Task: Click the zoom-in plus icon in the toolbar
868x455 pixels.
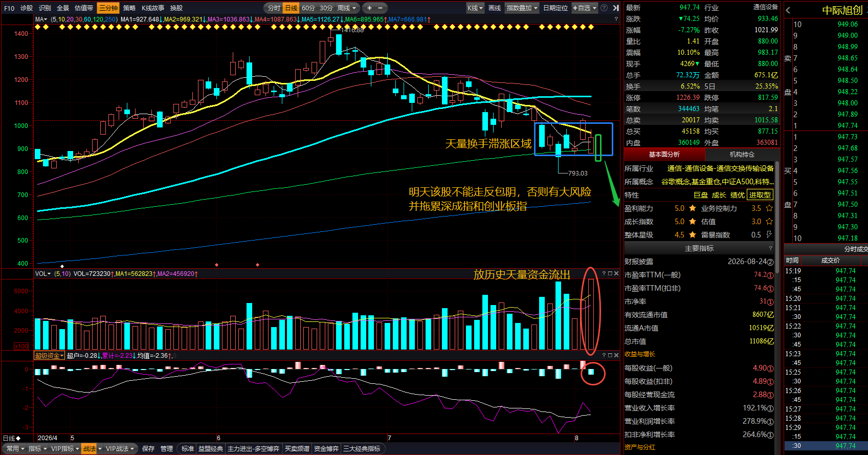Action: click(x=369, y=8)
